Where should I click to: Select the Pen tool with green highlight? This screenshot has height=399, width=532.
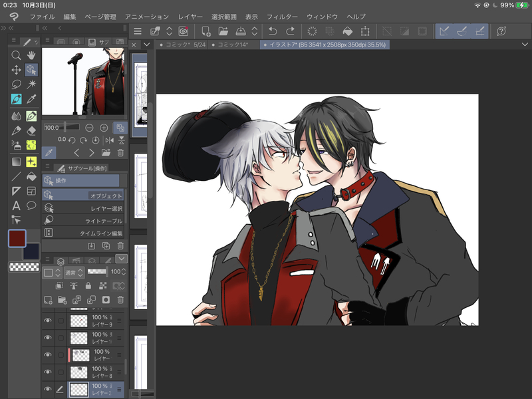(31, 116)
